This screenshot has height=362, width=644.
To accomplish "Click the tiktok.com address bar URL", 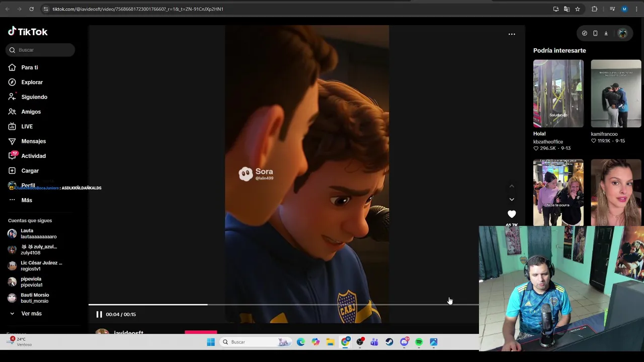I will [x=138, y=9].
